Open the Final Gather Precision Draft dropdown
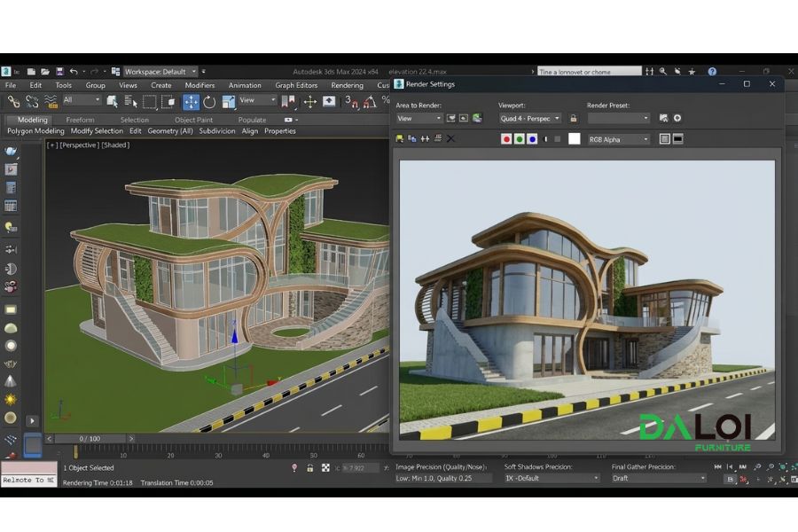798x532 pixels. pos(659,478)
